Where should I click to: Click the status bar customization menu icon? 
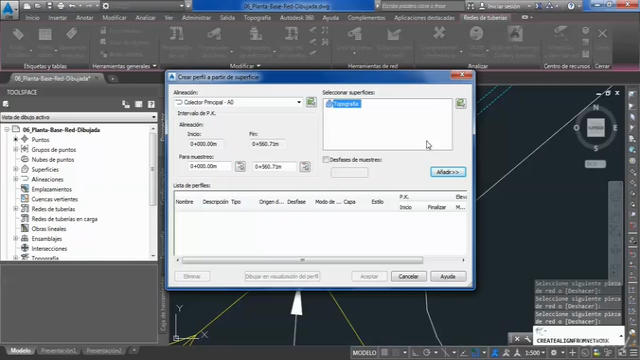click(633, 353)
